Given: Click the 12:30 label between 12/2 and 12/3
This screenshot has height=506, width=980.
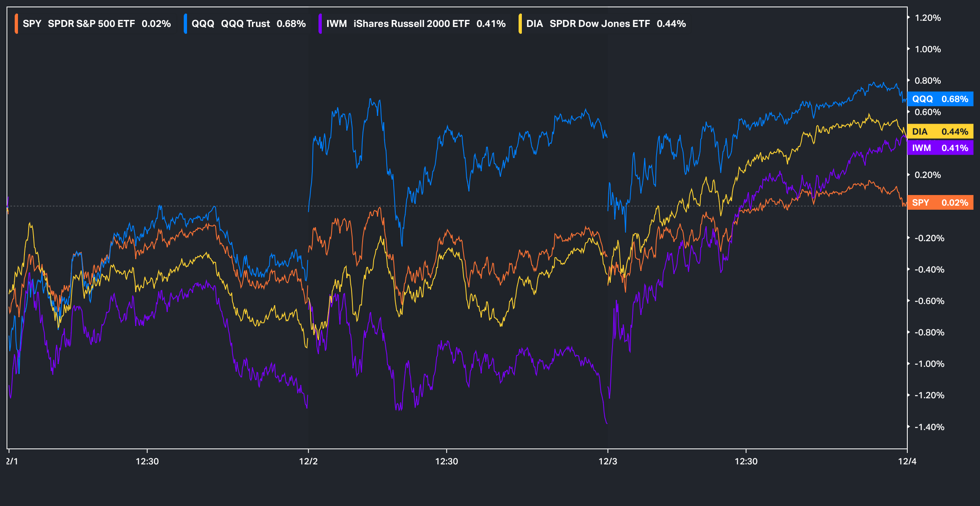Looking at the screenshot, I should click(446, 462).
